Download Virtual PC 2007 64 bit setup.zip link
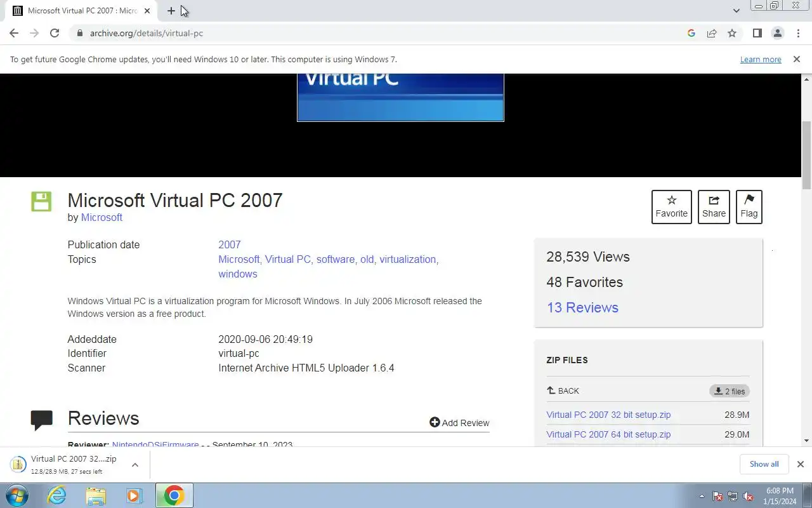The image size is (812, 508). pyautogui.click(x=608, y=434)
